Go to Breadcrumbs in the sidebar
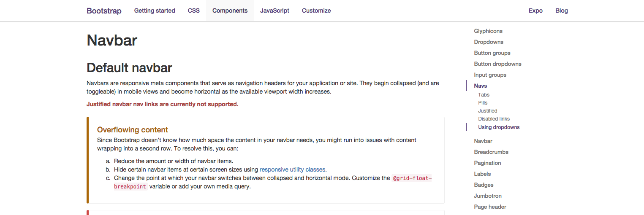The width and height of the screenshot is (644, 215). click(x=491, y=152)
